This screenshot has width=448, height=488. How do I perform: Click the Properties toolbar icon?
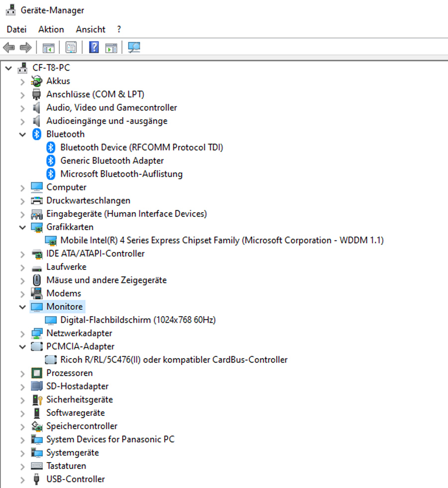click(71, 48)
